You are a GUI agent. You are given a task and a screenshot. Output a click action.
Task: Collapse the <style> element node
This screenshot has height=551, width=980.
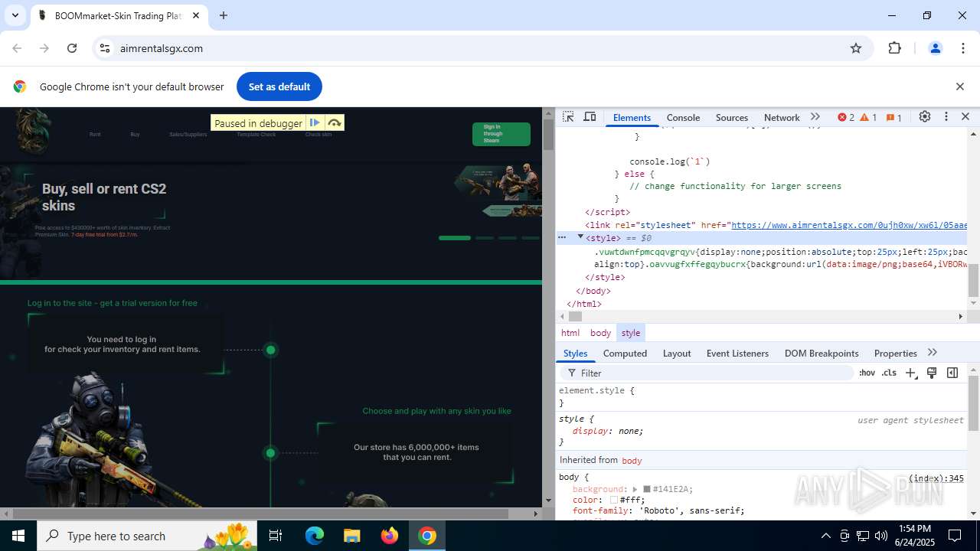[580, 237]
